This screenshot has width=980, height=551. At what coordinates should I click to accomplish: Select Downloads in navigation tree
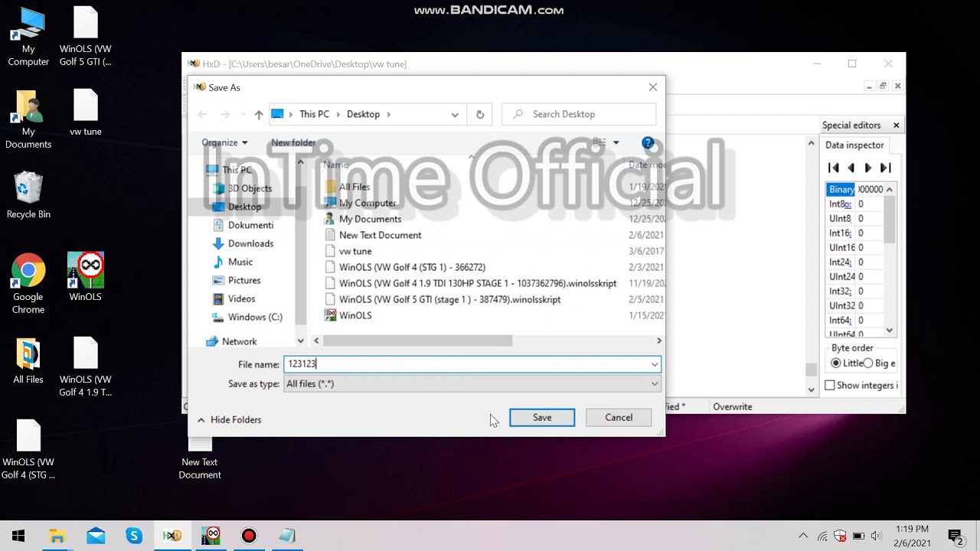pyautogui.click(x=250, y=243)
